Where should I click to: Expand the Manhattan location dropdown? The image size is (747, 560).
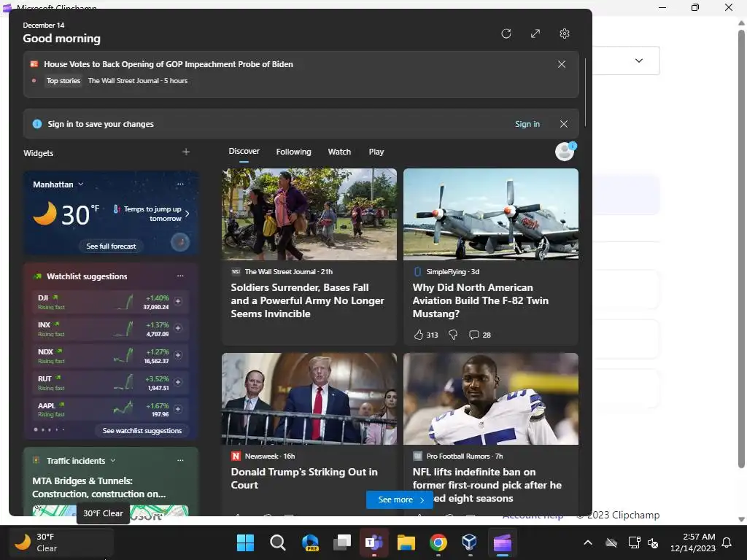[81, 184]
